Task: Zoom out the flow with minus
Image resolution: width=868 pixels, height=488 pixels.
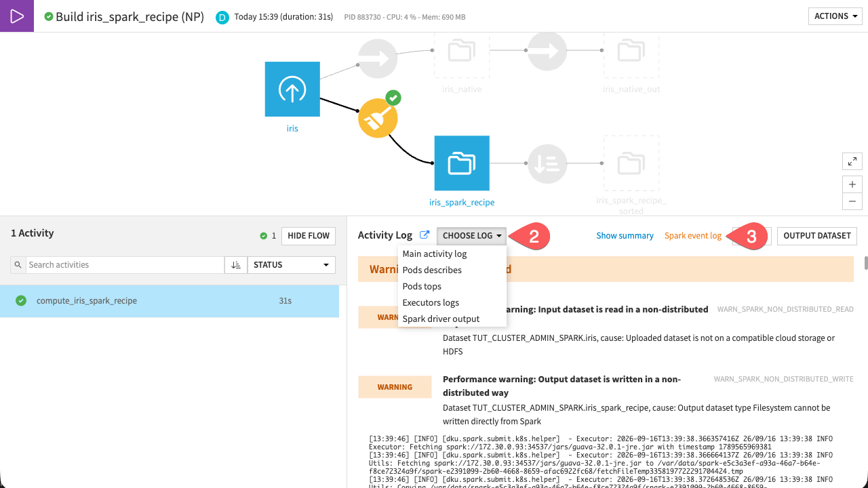Action: point(852,202)
